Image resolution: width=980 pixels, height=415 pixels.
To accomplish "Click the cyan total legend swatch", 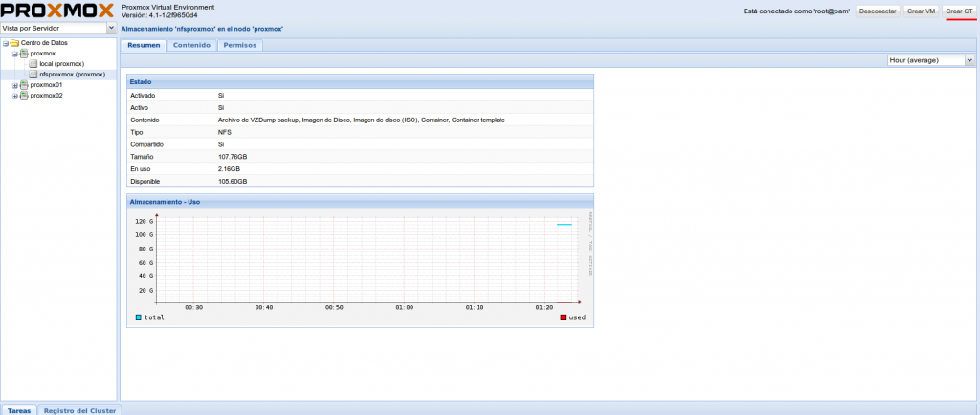I will (x=139, y=317).
